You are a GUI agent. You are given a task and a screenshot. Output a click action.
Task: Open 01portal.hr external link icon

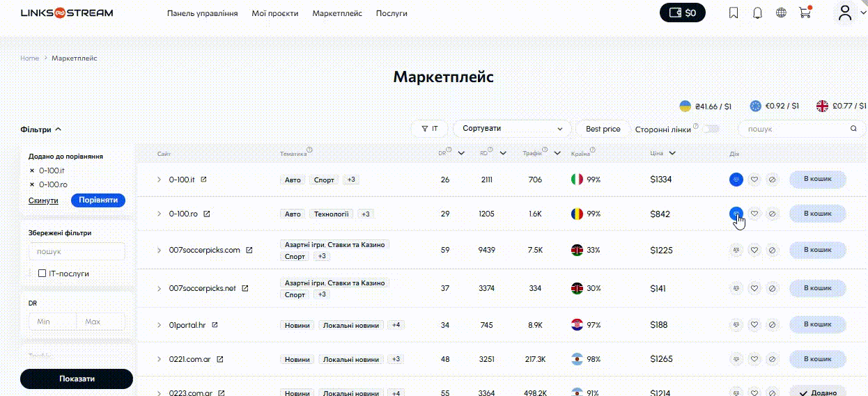tap(215, 325)
